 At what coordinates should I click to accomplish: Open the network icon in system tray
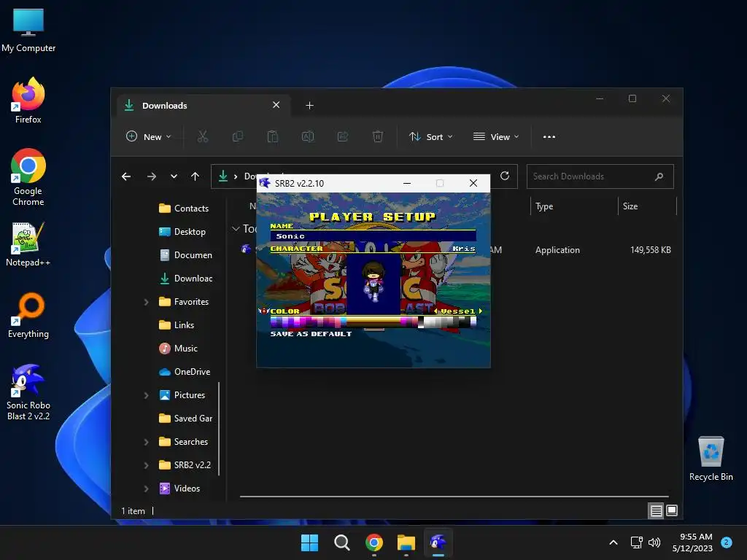[x=636, y=542]
